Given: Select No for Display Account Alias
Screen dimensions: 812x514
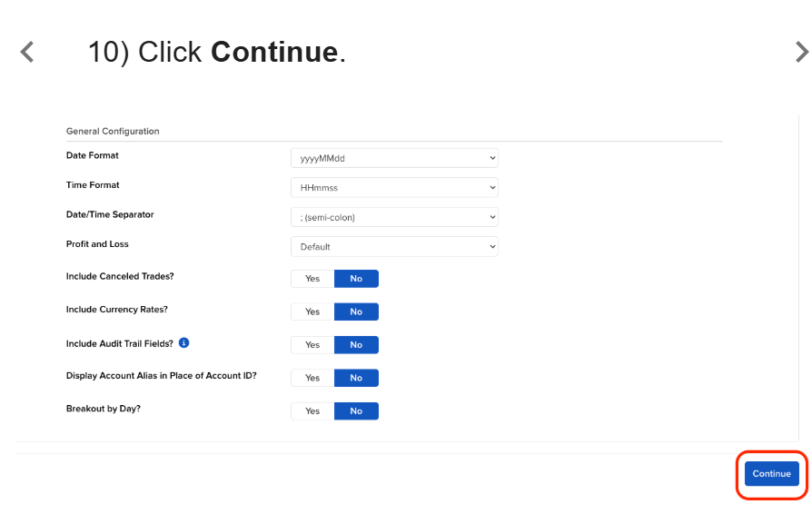Looking at the screenshot, I should pos(356,378).
